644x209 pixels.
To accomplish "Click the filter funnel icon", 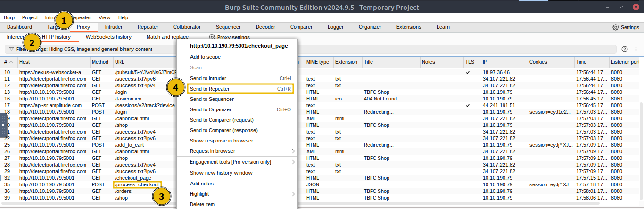I will [11, 49].
